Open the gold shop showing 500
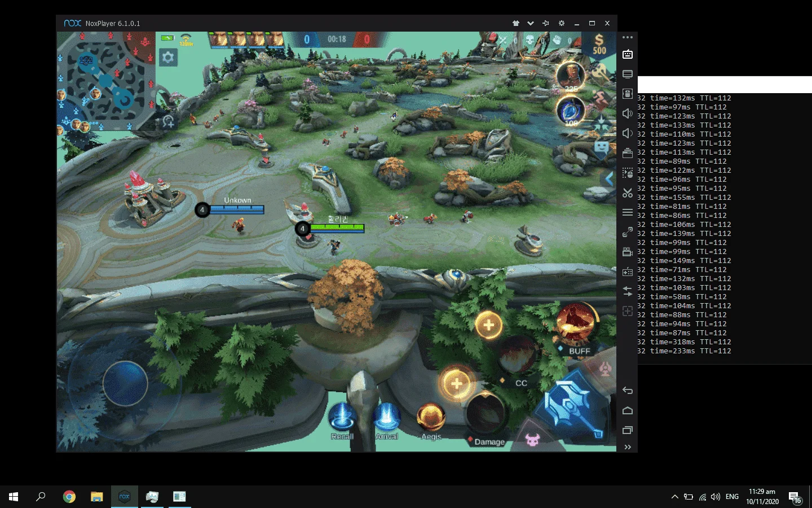The width and height of the screenshot is (812, 508). (599, 44)
